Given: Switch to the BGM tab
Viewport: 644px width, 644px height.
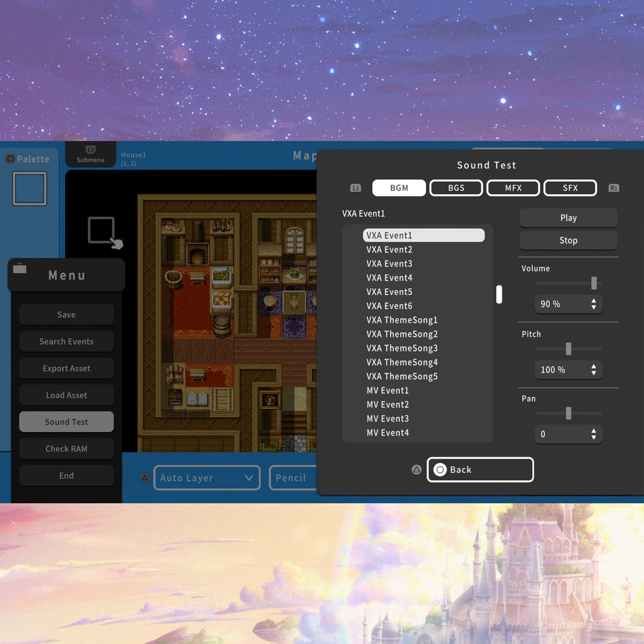Looking at the screenshot, I should (399, 187).
